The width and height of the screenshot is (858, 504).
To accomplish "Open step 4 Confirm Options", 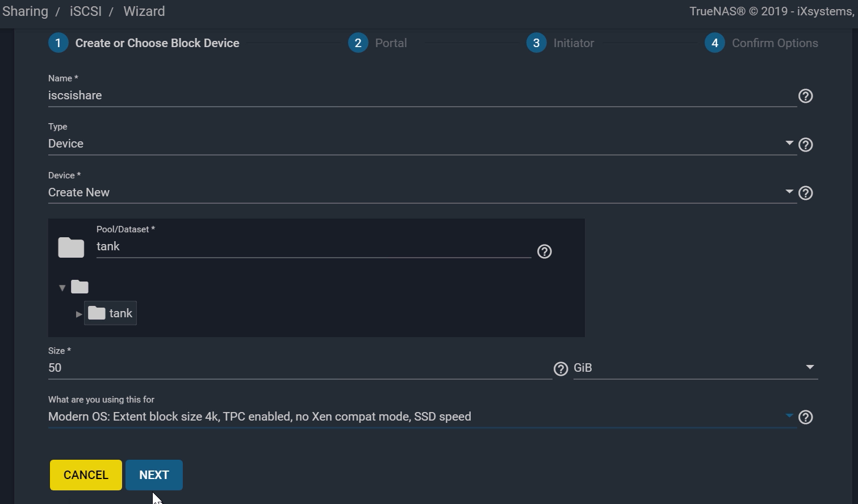I will coord(761,43).
